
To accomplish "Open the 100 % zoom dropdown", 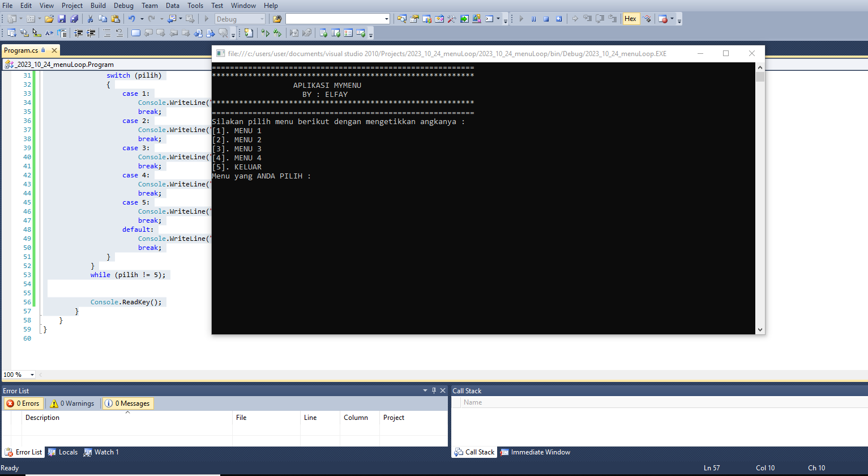I will coord(32,375).
